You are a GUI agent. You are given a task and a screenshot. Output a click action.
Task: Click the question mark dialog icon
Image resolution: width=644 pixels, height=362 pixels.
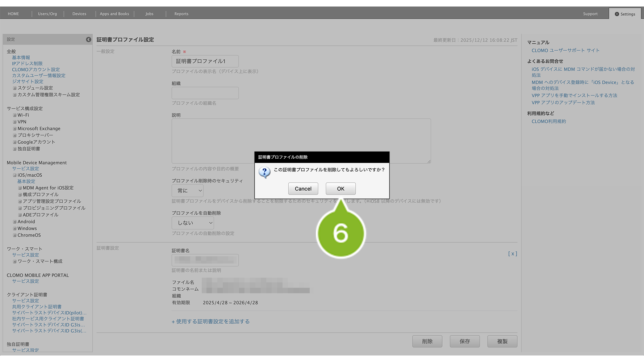[264, 172]
